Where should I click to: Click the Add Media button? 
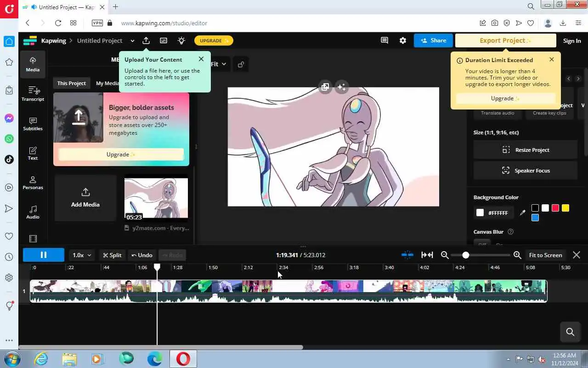pyautogui.click(x=85, y=198)
